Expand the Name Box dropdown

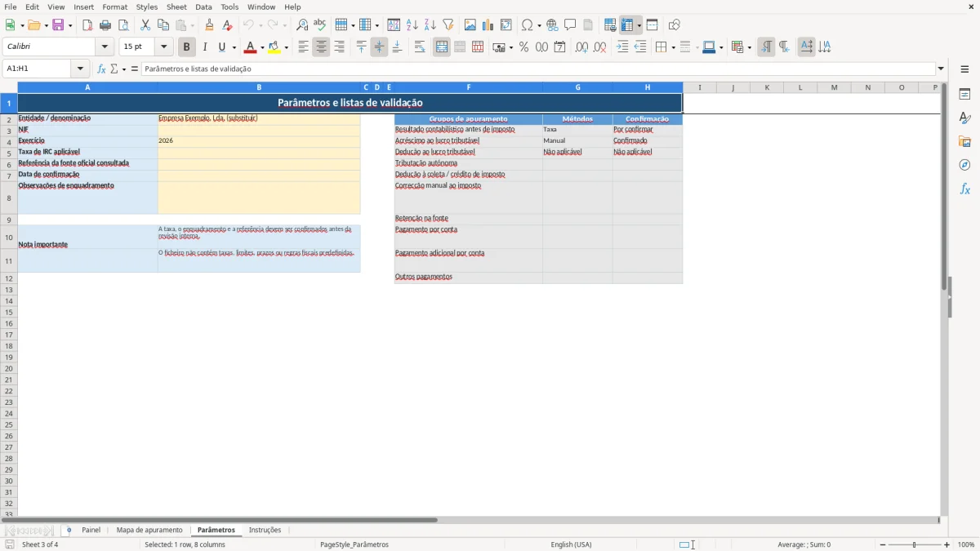pos(80,69)
